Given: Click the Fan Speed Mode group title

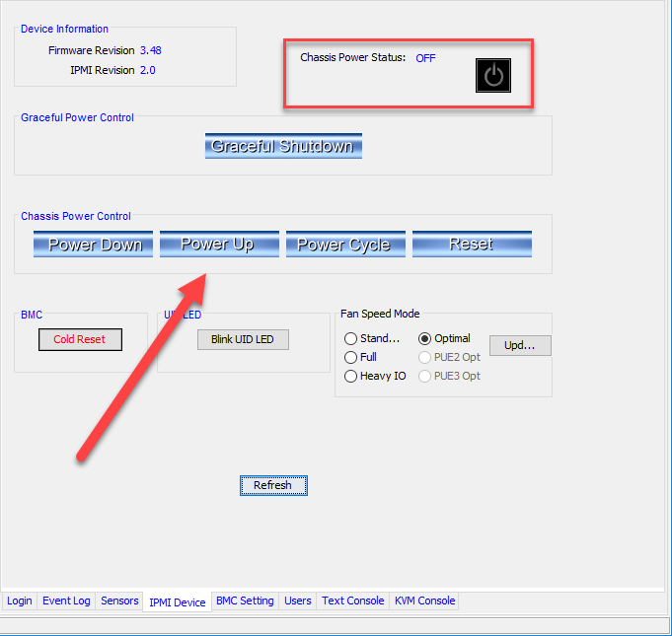Looking at the screenshot, I should (380, 314).
